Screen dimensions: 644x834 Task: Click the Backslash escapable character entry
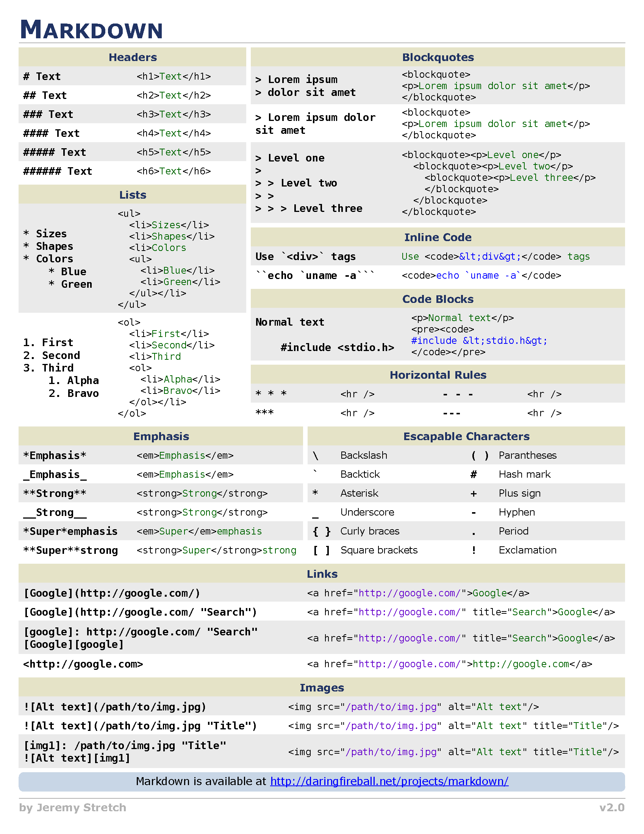pyautogui.click(x=364, y=456)
